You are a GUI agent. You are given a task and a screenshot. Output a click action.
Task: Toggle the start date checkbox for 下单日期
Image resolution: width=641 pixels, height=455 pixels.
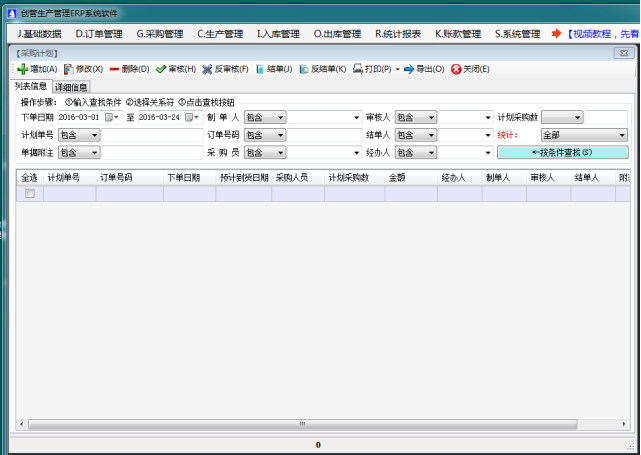[110, 117]
